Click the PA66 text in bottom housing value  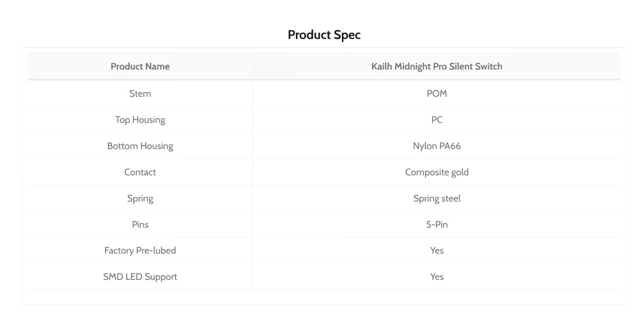point(450,147)
